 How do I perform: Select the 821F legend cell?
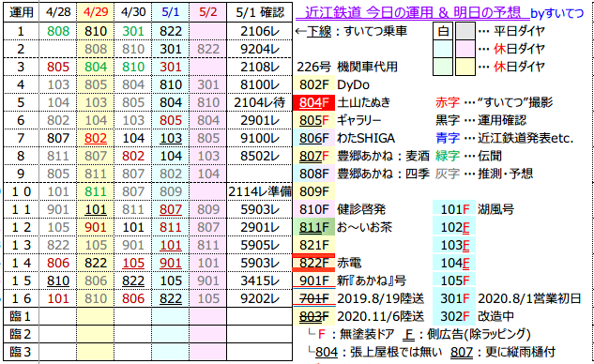click(313, 245)
